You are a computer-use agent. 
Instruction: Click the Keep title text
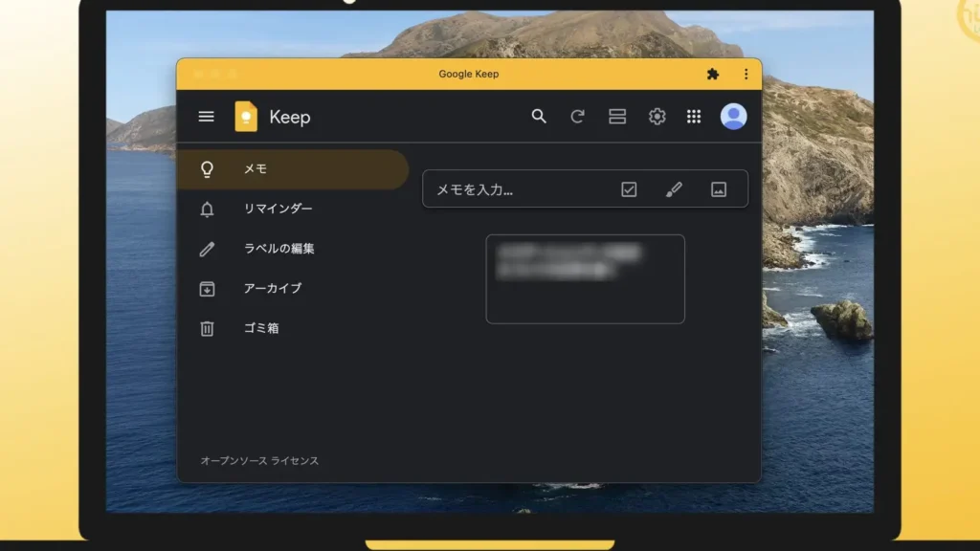[x=290, y=117]
